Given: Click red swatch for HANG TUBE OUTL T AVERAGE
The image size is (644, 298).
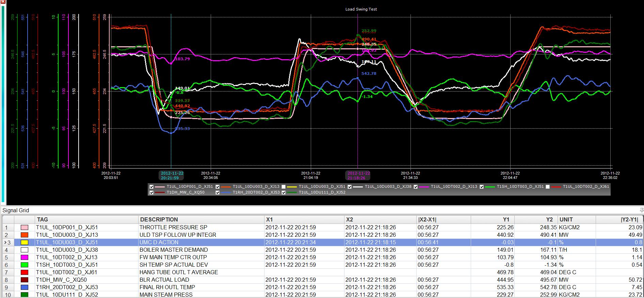Looking at the screenshot, I should [25, 272].
